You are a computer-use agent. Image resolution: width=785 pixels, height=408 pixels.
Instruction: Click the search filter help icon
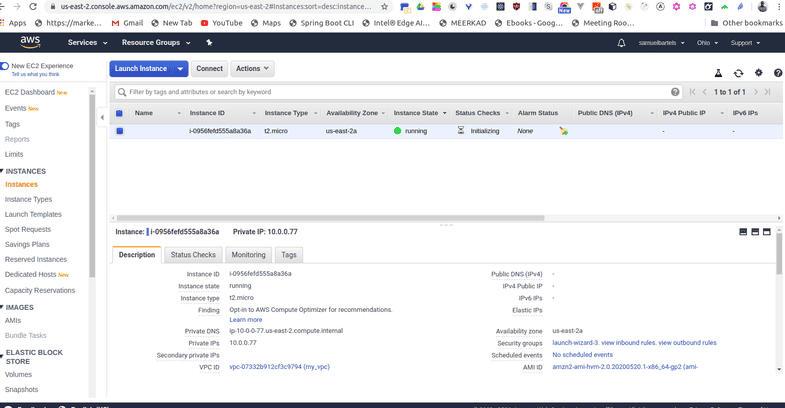pyautogui.click(x=675, y=92)
